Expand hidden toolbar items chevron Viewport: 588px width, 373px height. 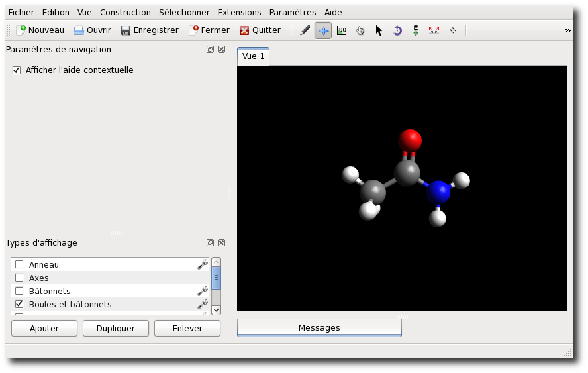click(567, 30)
